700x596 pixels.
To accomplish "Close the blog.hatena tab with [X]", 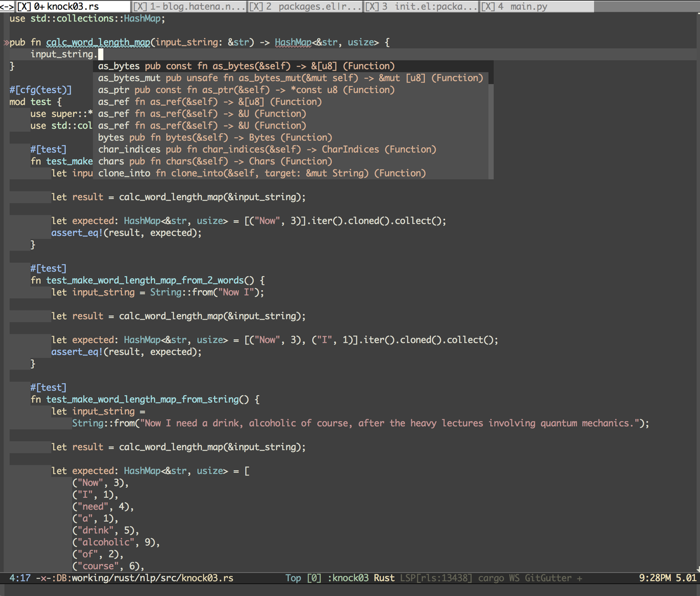I will [x=140, y=6].
